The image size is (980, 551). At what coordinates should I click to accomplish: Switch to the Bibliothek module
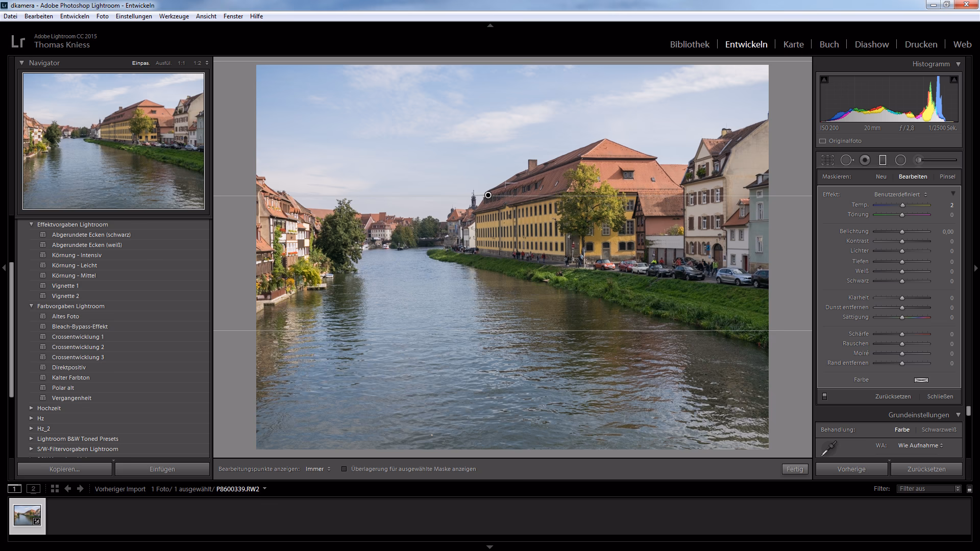click(x=689, y=44)
